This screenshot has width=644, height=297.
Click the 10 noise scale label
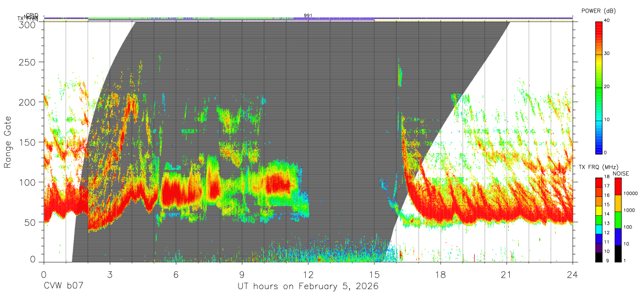point(626,244)
